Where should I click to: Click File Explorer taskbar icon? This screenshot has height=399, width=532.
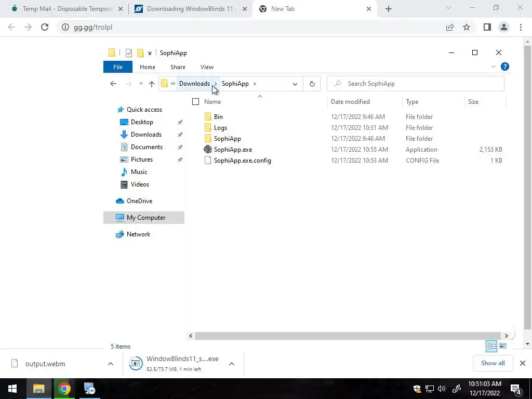pyautogui.click(x=38, y=389)
